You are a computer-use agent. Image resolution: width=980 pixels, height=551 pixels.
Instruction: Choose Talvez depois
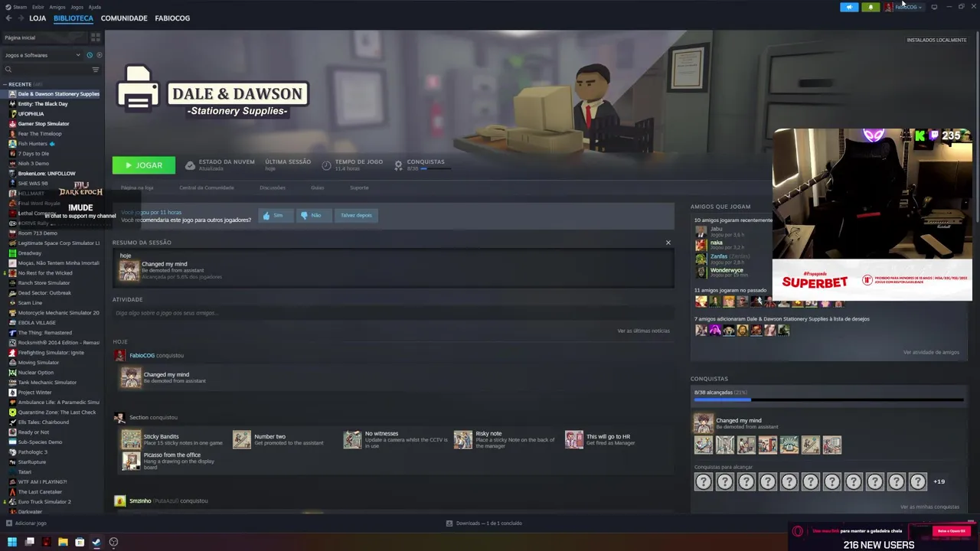coord(356,215)
